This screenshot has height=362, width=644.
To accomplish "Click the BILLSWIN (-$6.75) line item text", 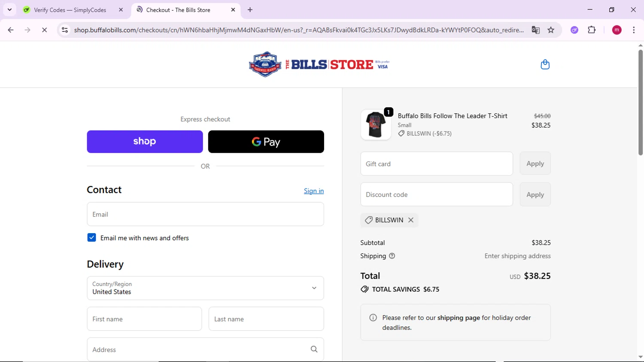I will [x=429, y=134].
